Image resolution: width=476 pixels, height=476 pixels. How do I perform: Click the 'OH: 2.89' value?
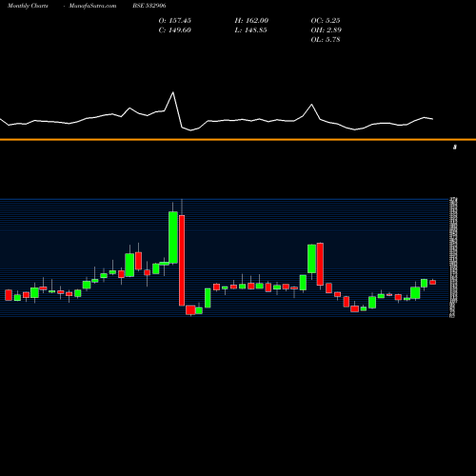[326, 30]
